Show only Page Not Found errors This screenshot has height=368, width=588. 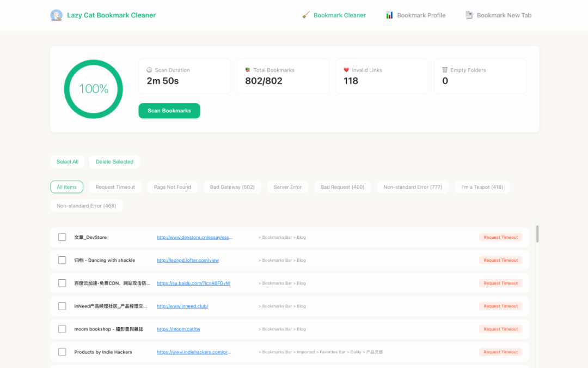click(172, 187)
